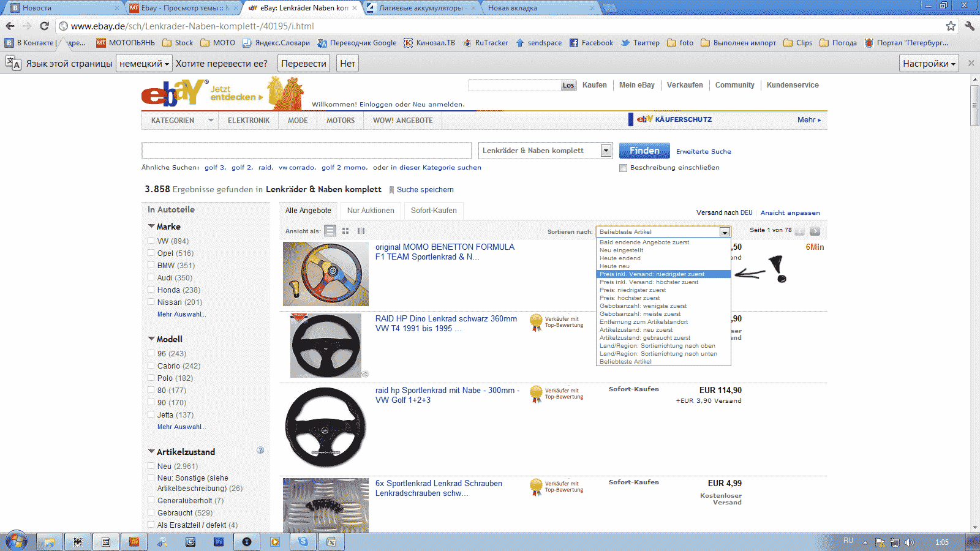The width and height of the screenshot is (980, 551).
Task: Open the category dropdown next to search
Action: tap(606, 151)
